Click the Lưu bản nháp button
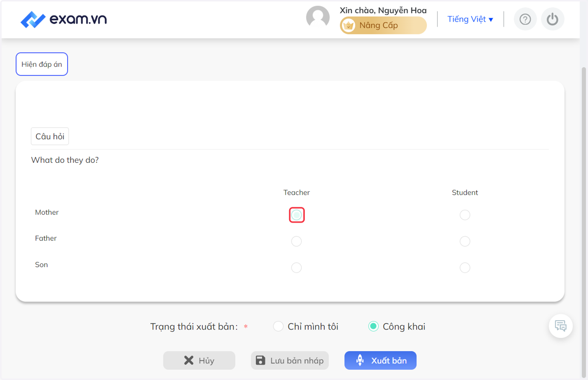 290,360
